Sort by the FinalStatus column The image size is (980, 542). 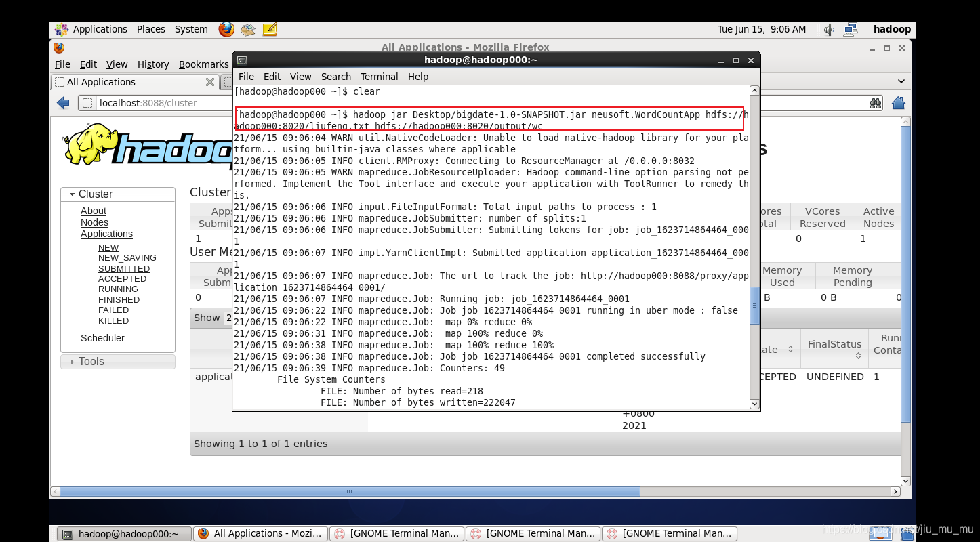[834, 349]
